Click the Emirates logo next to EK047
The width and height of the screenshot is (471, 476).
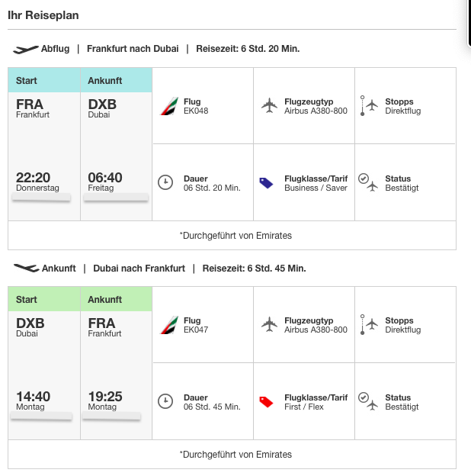(x=168, y=325)
